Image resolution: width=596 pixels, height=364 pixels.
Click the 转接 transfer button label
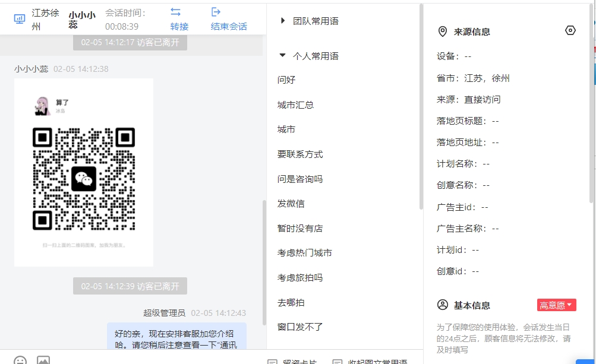pyautogui.click(x=179, y=27)
